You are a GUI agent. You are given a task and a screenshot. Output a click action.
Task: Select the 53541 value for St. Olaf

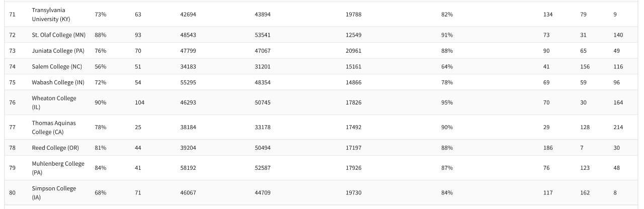[x=263, y=35]
